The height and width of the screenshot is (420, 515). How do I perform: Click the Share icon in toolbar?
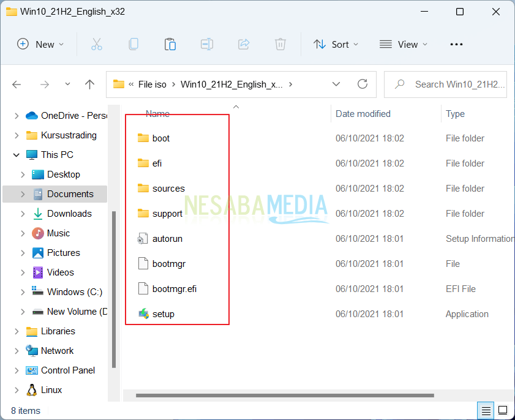(244, 44)
